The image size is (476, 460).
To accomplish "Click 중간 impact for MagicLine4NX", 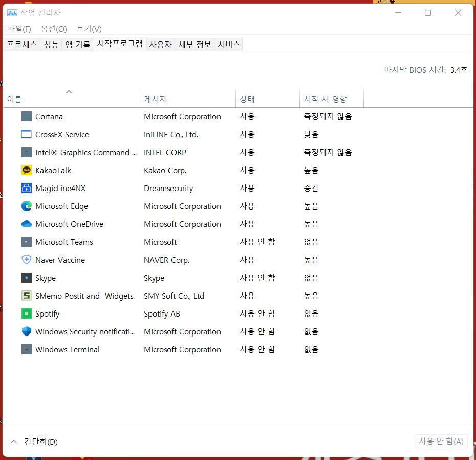I will 311,188.
